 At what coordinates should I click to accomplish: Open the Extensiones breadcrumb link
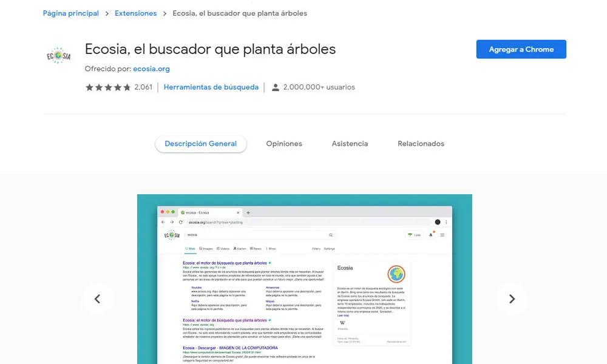point(136,13)
